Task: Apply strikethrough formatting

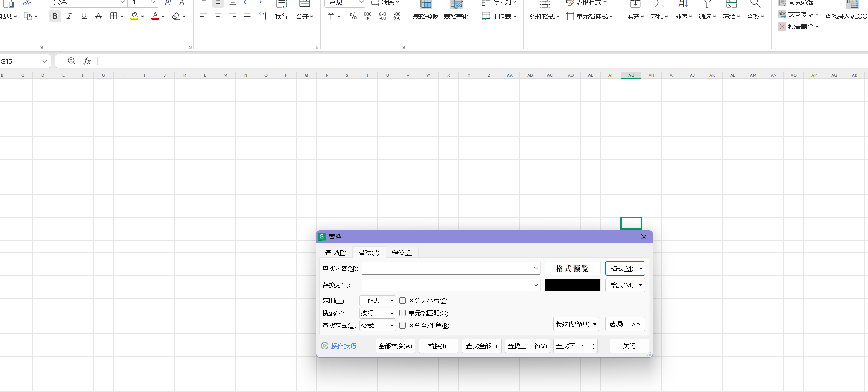Action: 99,16
